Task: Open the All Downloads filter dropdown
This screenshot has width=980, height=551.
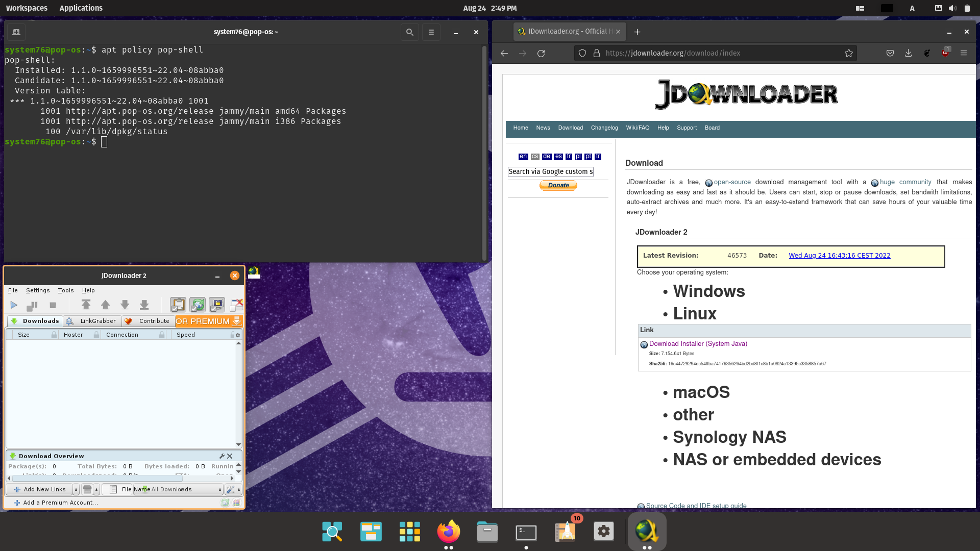Action: (x=220, y=489)
